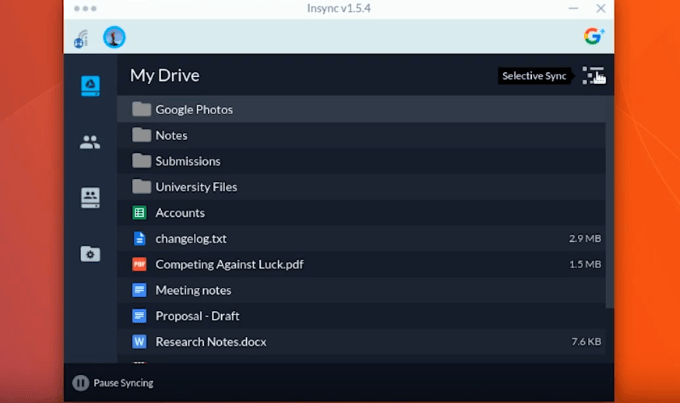Select the changelog.txt file name
Screen dimensions: 680x403
pos(191,239)
